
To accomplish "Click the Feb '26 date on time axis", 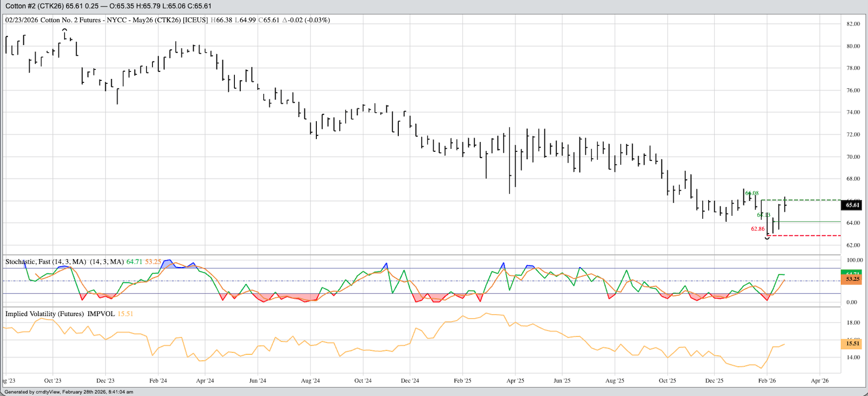I will [x=767, y=381].
